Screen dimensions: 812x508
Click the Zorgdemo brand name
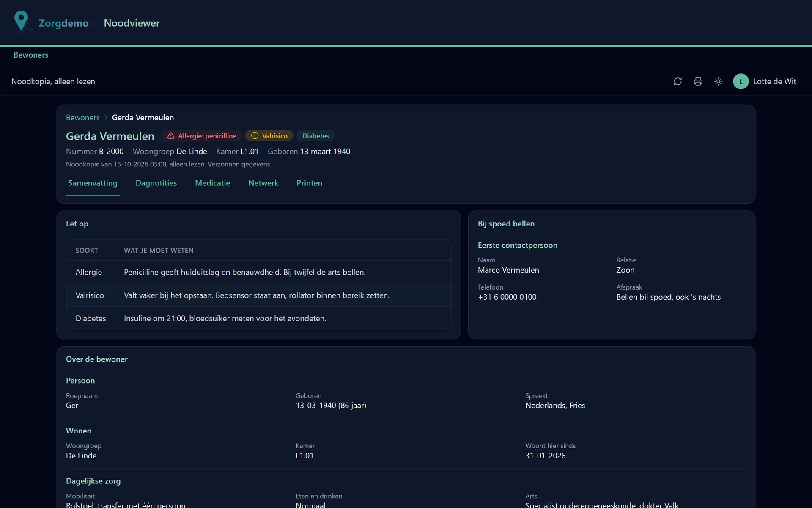click(x=63, y=23)
